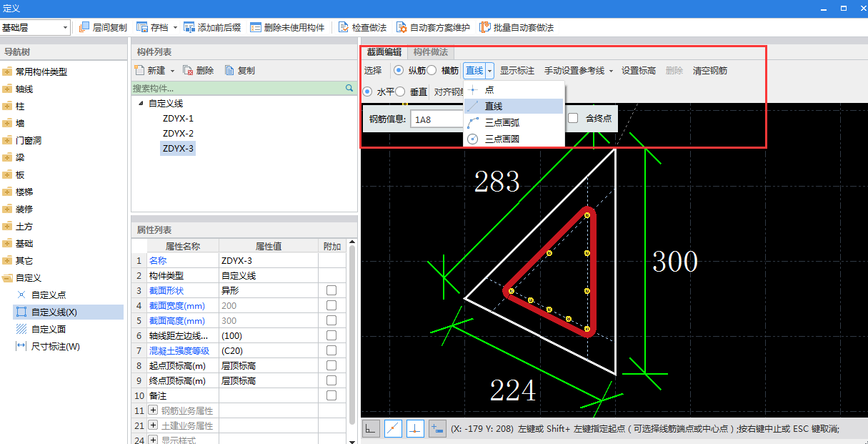
Task: Click the search magnifier icon
Action: [x=349, y=88]
